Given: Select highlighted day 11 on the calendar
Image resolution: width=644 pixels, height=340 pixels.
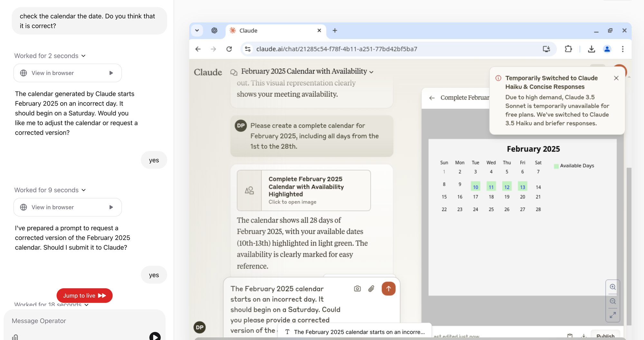Looking at the screenshot, I should pyautogui.click(x=491, y=187).
